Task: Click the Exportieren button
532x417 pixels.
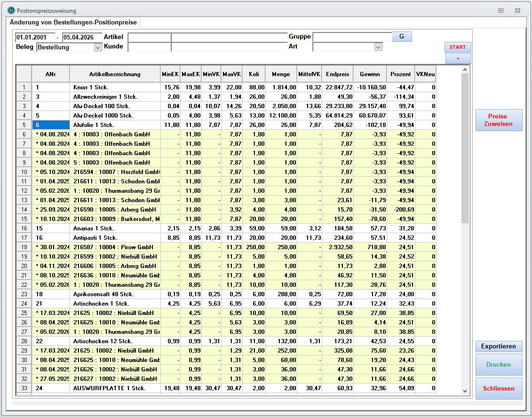Action: (499, 346)
